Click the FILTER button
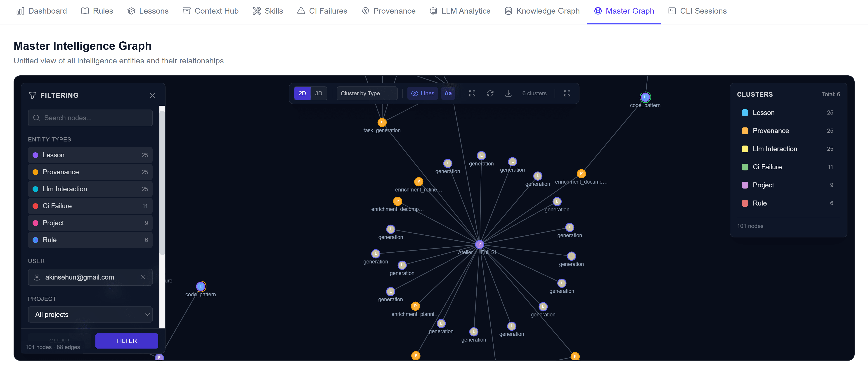868x373 pixels. 127,341
